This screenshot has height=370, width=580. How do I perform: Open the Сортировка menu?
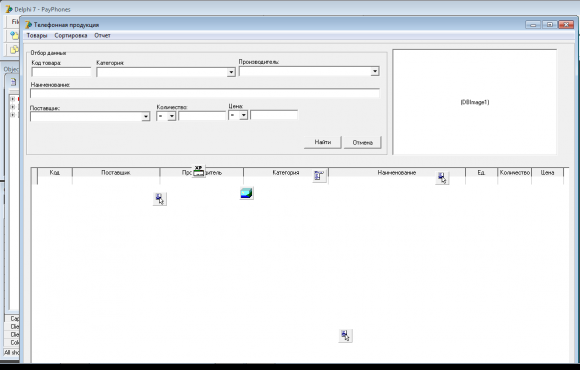pos(71,36)
